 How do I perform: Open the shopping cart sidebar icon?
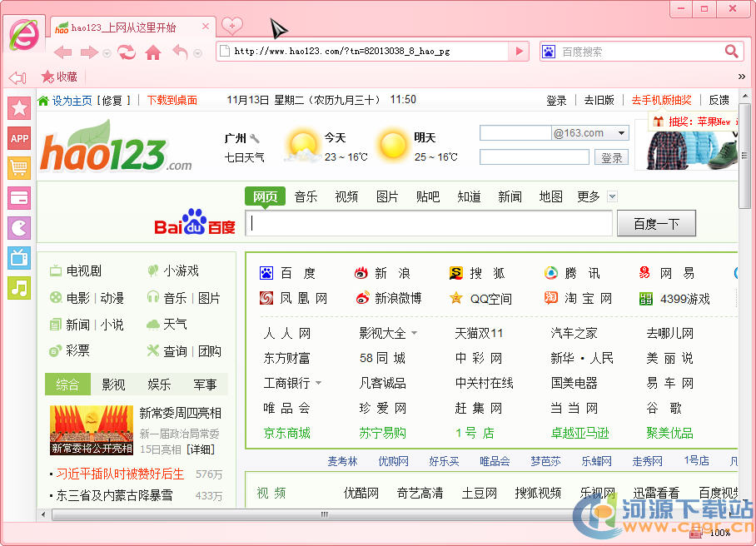[x=19, y=168]
